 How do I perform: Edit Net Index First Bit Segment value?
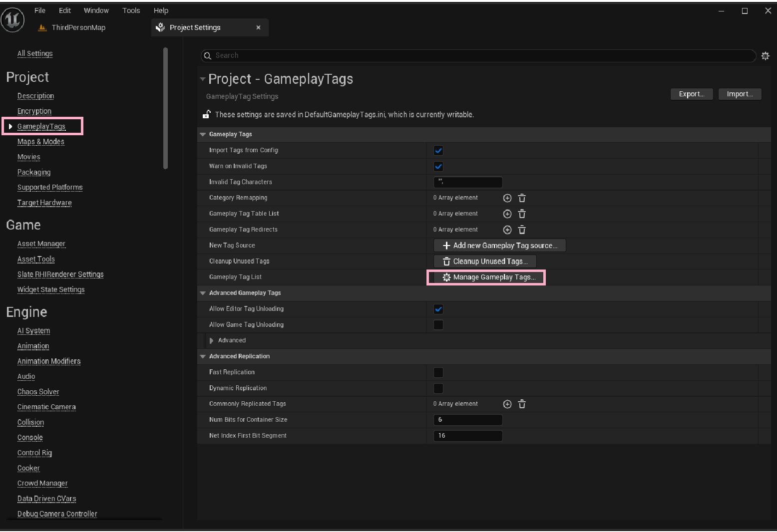point(468,436)
